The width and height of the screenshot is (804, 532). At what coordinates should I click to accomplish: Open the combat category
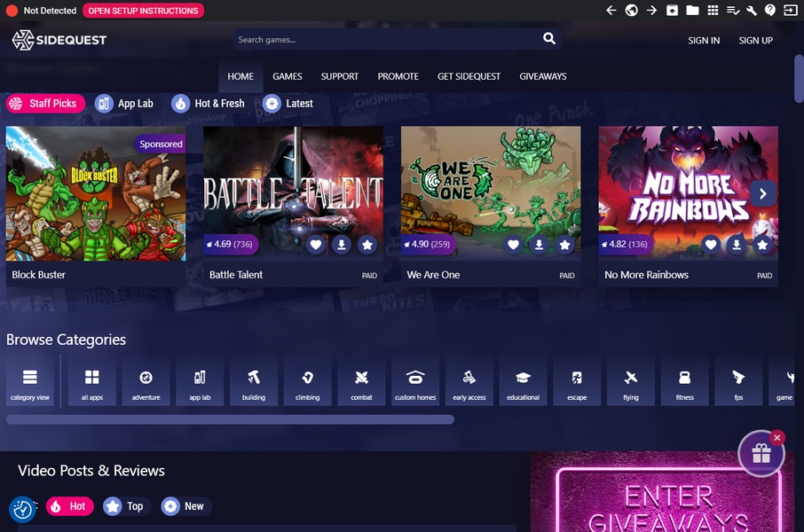tap(361, 383)
